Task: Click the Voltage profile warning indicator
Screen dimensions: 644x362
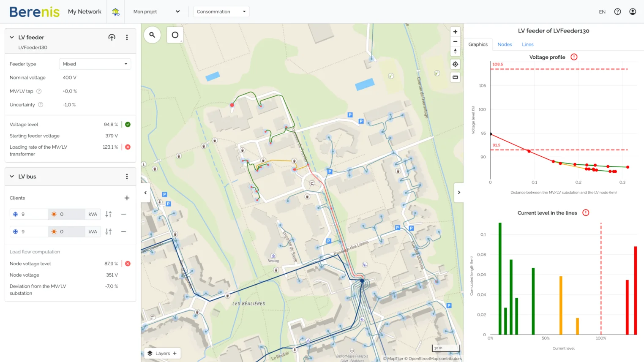Action: pos(574,56)
